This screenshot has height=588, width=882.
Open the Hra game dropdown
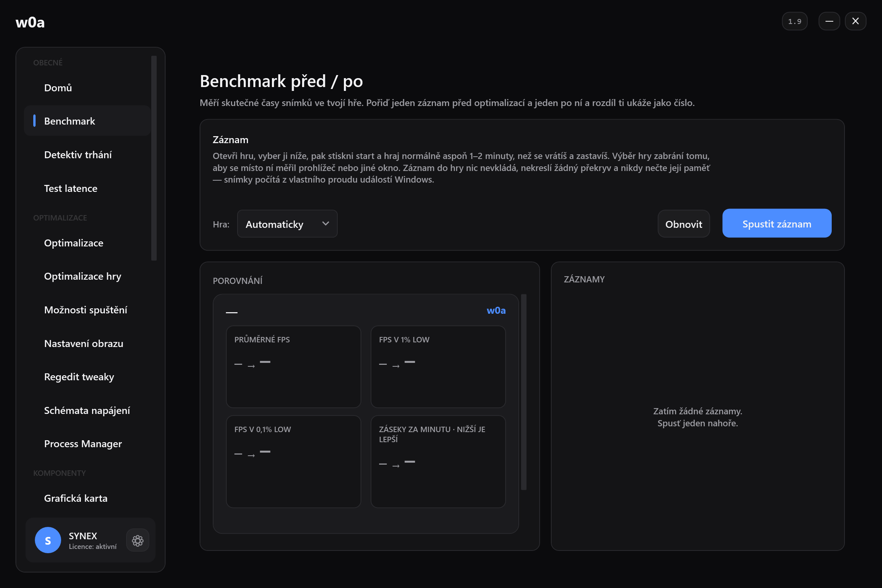[287, 224]
